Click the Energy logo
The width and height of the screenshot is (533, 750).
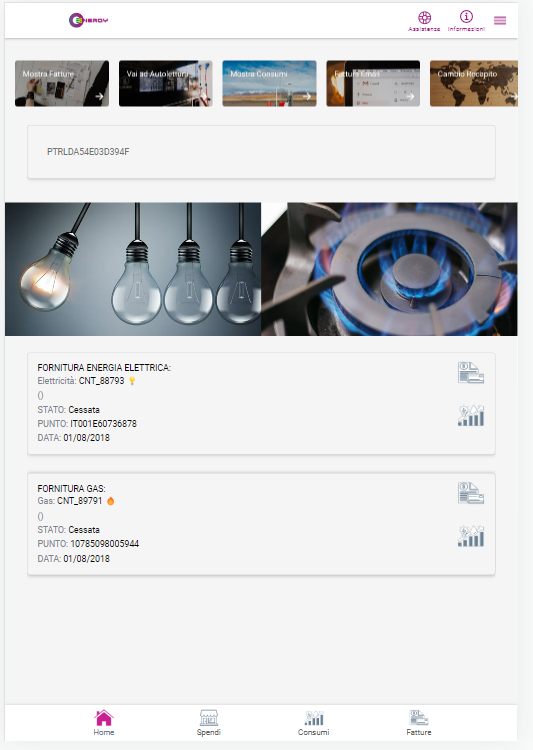[89, 20]
